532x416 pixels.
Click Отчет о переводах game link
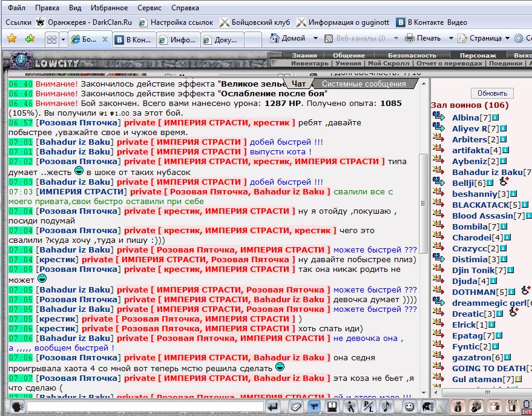pos(449,63)
